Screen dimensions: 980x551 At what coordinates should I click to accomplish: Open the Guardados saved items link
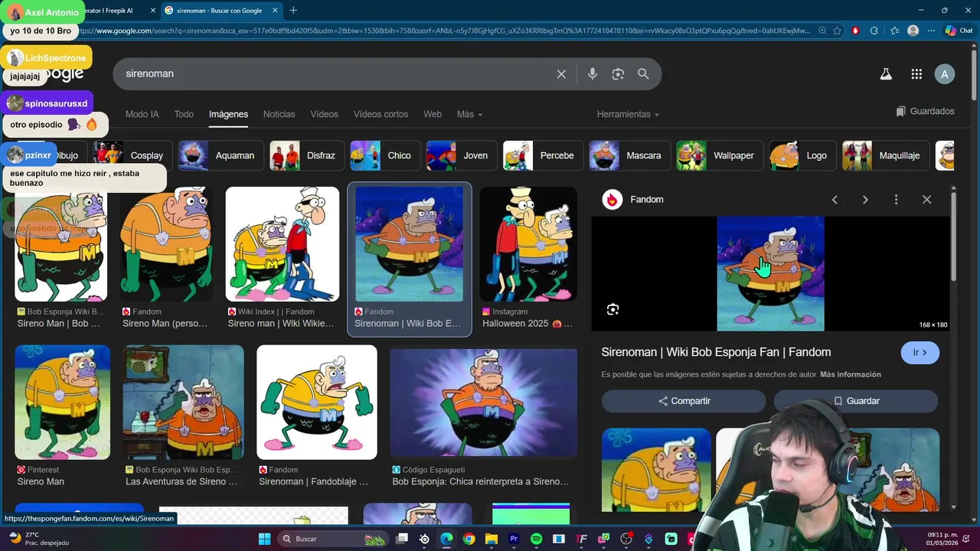click(x=925, y=111)
